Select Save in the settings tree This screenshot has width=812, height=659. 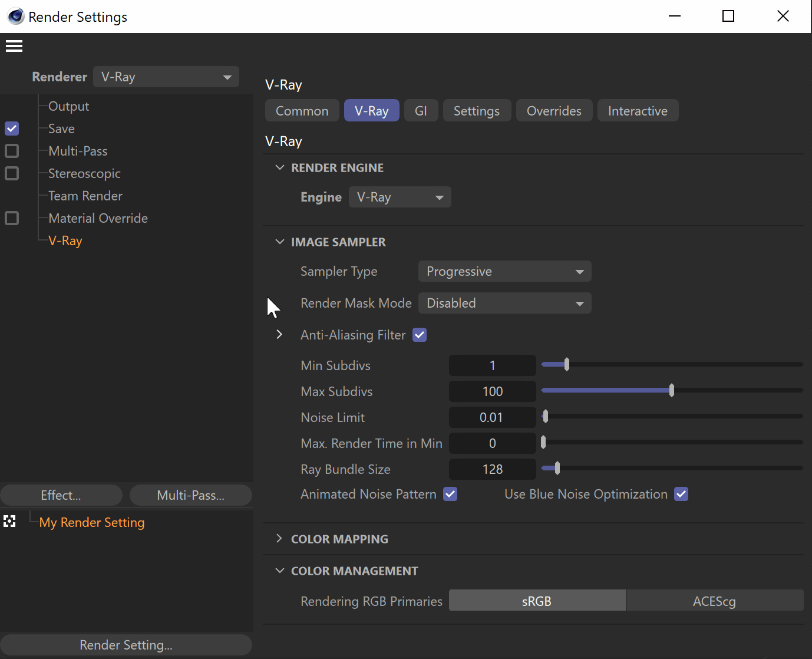[x=61, y=128]
